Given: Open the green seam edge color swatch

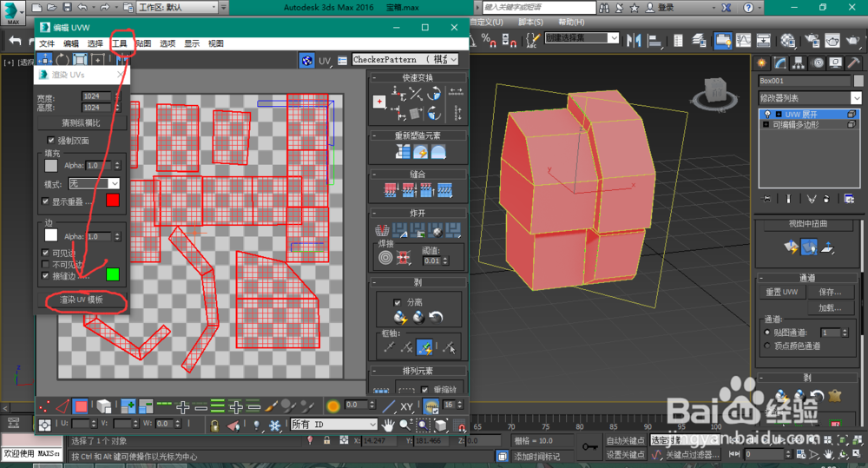Looking at the screenshot, I should [112, 274].
